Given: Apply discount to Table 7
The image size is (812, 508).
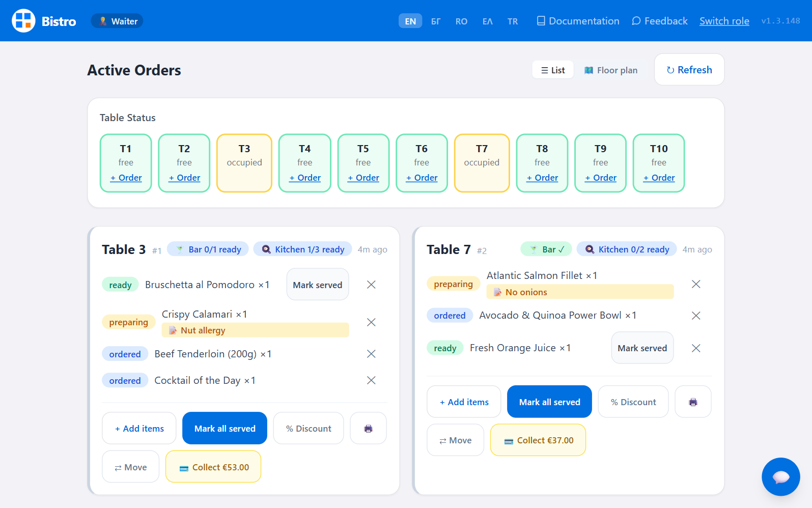Looking at the screenshot, I should point(633,402).
